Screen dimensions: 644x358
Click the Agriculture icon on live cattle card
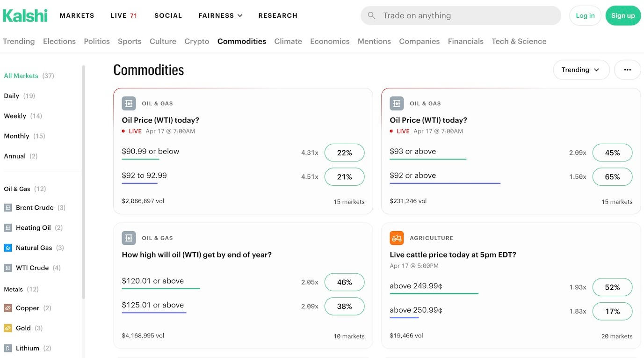pos(397,238)
